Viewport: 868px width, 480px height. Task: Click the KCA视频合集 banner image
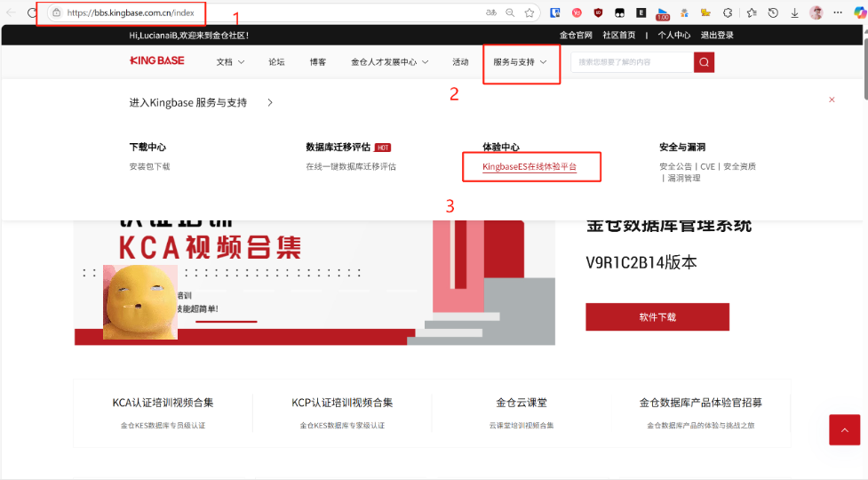pyautogui.click(x=315, y=283)
